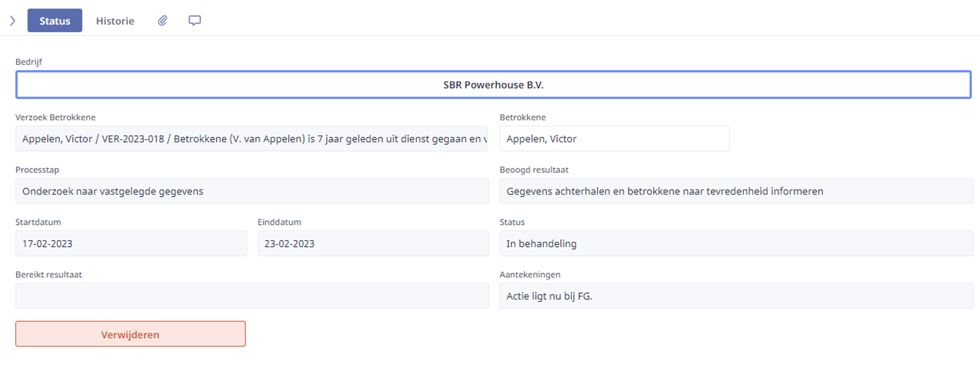980x386 pixels.
Task: Expand the side panel chevron arrow
Action: pos(13,21)
